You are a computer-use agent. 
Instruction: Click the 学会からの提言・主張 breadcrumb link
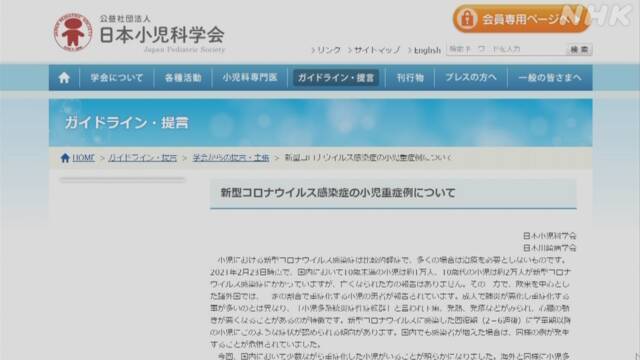pos(231,158)
